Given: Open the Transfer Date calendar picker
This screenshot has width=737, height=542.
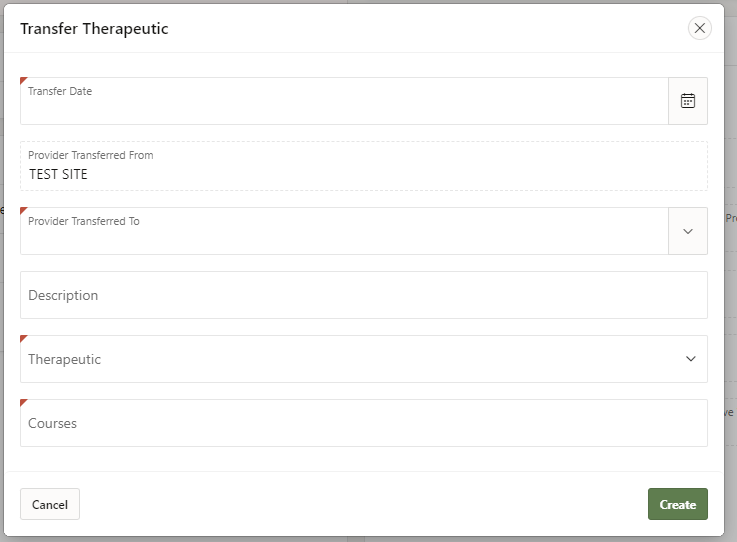Looking at the screenshot, I should click(x=688, y=101).
